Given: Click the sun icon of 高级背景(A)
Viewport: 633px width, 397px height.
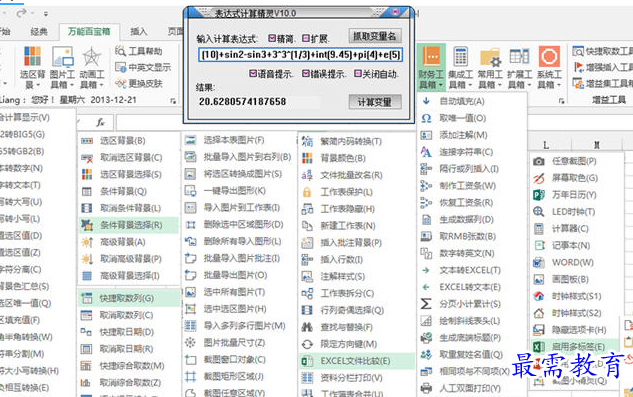Looking at the screenshot, I should (87, 242).
